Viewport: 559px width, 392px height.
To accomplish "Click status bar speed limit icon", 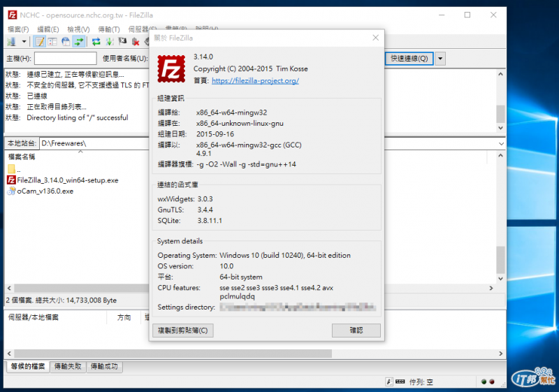I will (400, 382).
